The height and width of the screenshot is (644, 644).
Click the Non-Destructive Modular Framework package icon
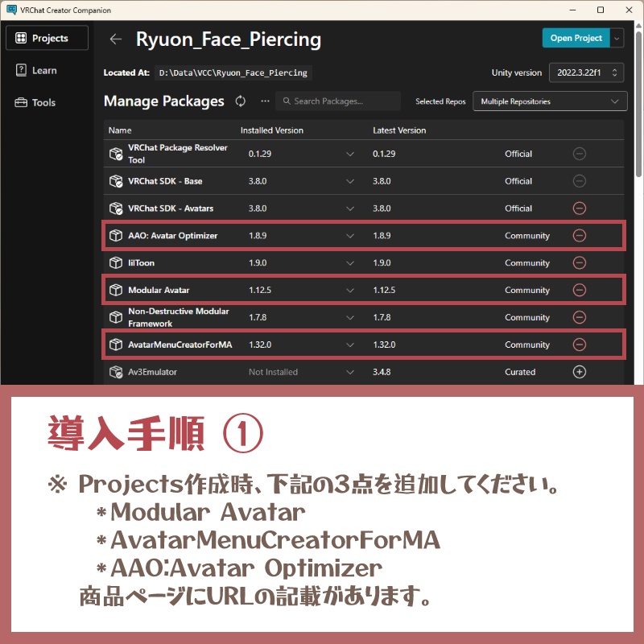click(x=116, y=317)
